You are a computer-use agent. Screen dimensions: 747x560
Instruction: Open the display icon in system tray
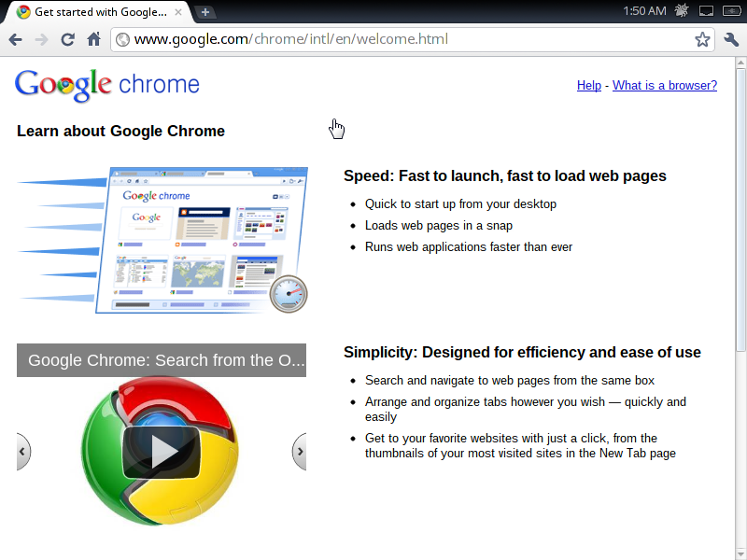tap(706, 10)
